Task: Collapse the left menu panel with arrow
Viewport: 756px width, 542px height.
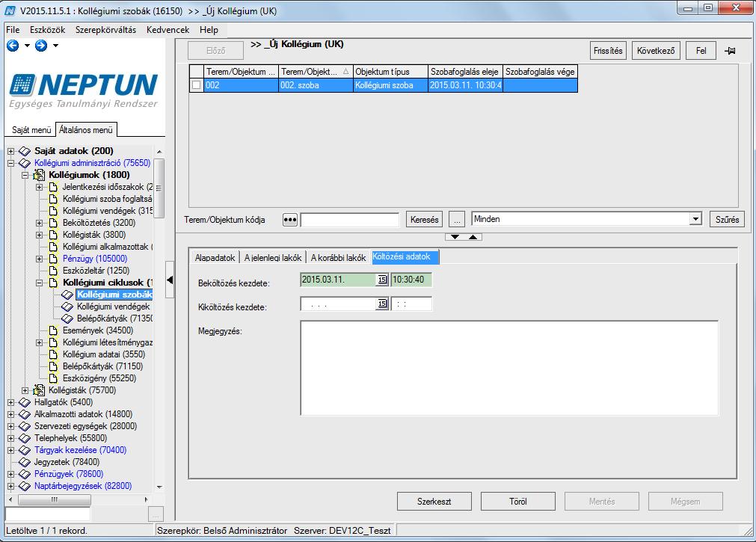Action: pos(170,280)
